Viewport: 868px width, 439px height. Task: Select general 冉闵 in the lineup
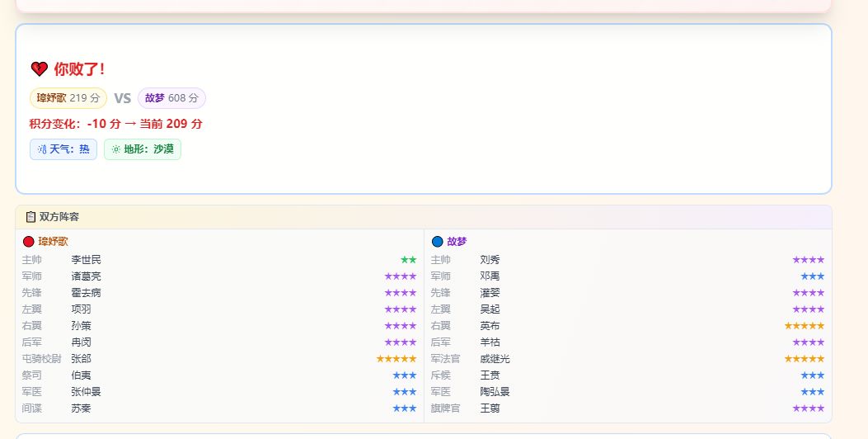(x=82, y=342)
